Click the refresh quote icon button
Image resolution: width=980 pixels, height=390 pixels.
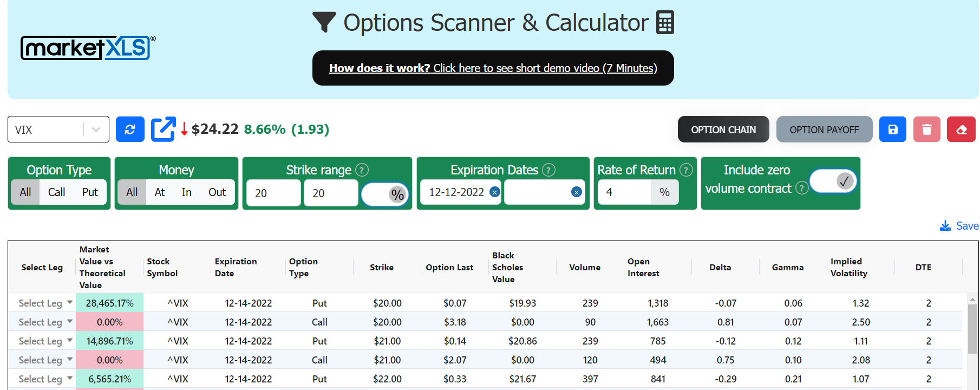[x=130, y=129]
